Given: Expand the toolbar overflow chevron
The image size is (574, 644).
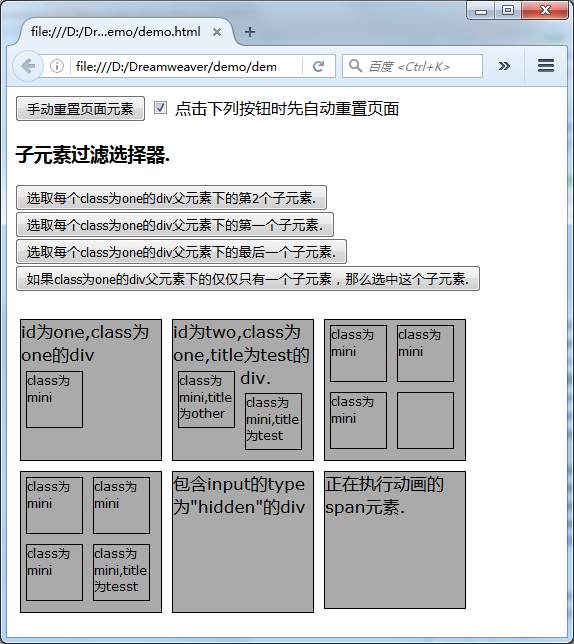Looking at the screenshot, I should click(504, 66).
